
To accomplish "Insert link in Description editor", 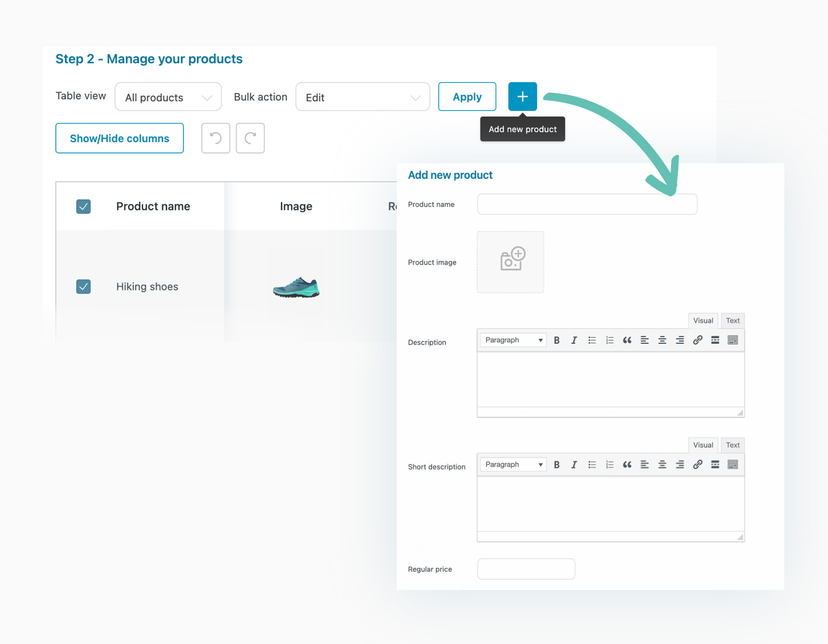I will (697, 340).
